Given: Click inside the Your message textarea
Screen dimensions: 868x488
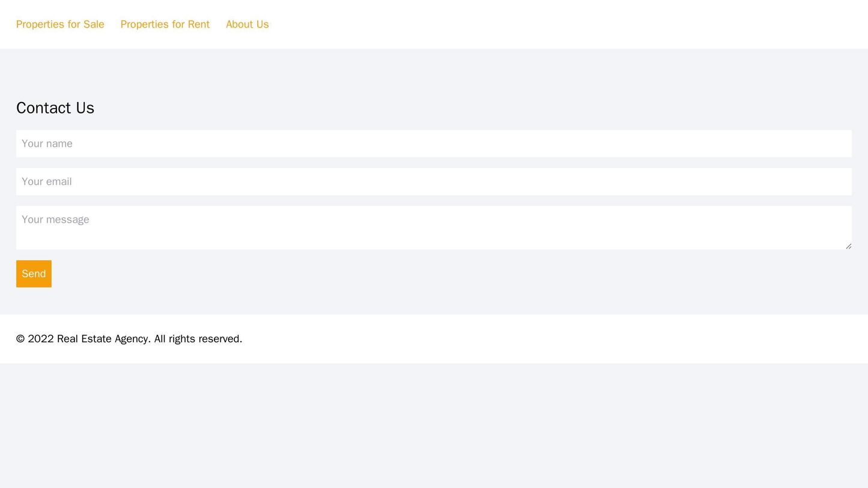Looking at the screenshot, I should (x=433, y=227).
